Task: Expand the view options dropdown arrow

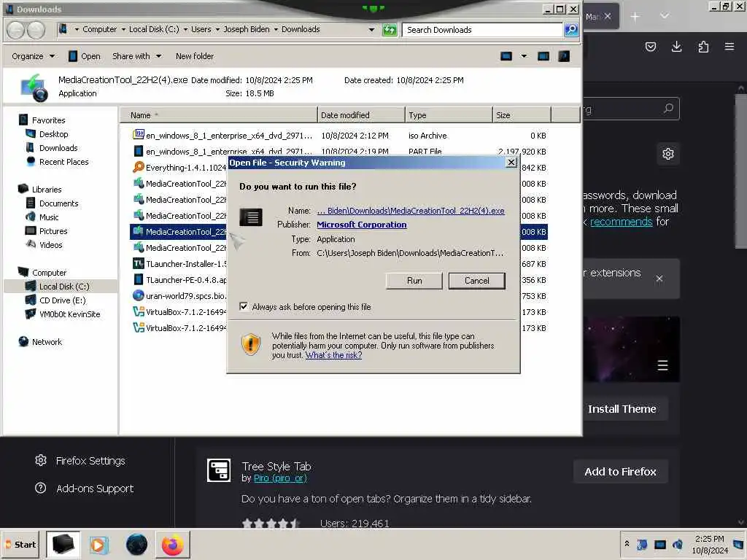Action: pyautogui.click(x=524, y=56)
